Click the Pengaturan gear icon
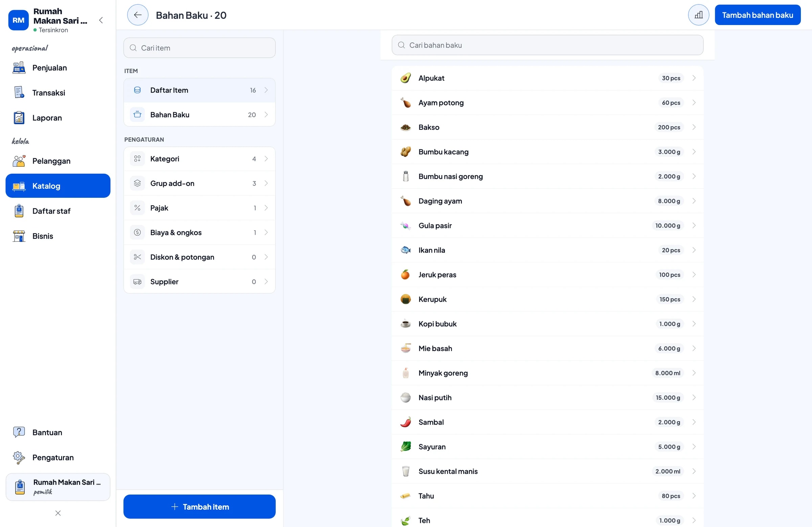 (19, 457)
